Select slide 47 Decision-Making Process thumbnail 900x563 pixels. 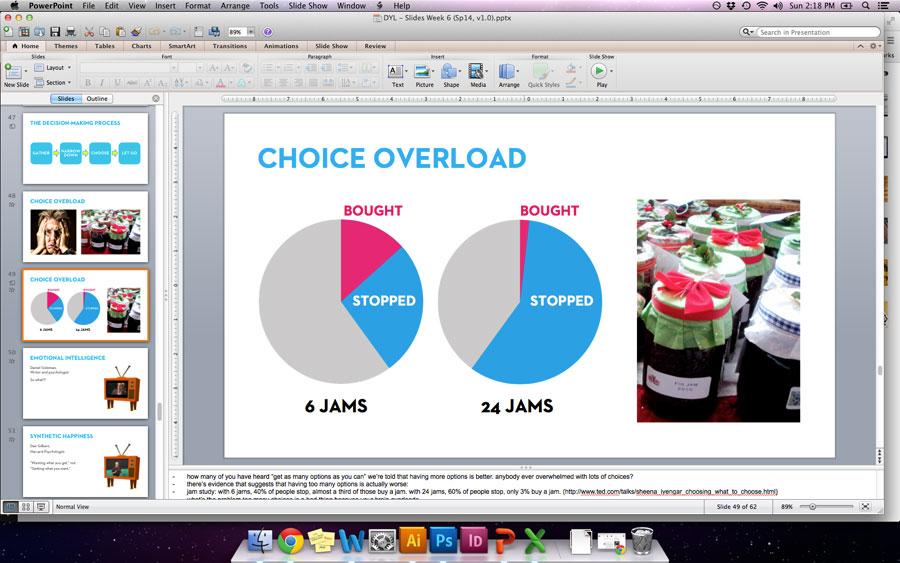point(85,148)
